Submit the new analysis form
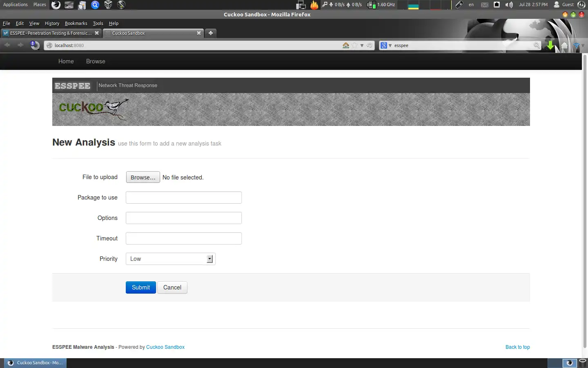The image size is (588, 368). pyautogui.click(x=141, y=287)
